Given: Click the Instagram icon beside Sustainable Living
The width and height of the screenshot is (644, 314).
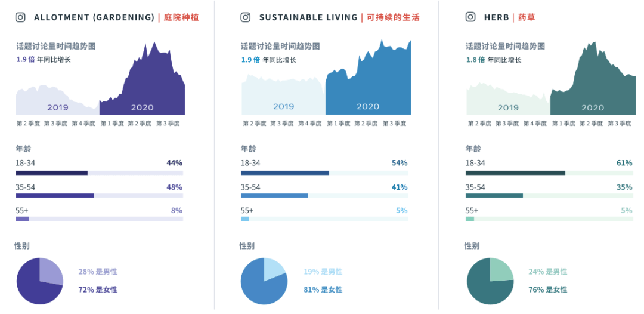Looking at the screenshot, I should coord(246,17).
